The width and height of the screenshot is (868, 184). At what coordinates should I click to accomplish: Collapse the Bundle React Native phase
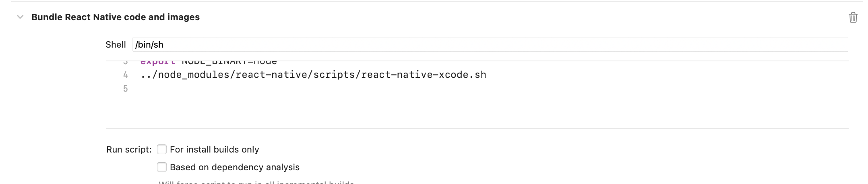pyautogui.click(x=20, y=17)
